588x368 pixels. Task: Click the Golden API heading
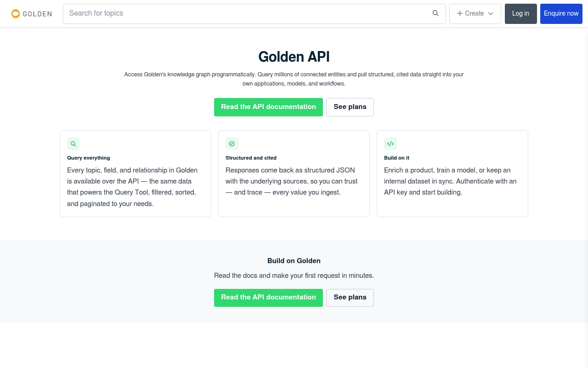pos(294,57)
